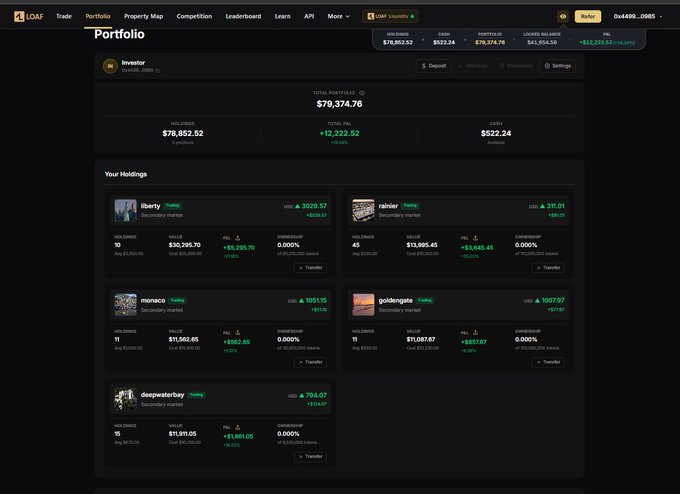Click the goldengate value $11,087.67

(x=421, y=340)
